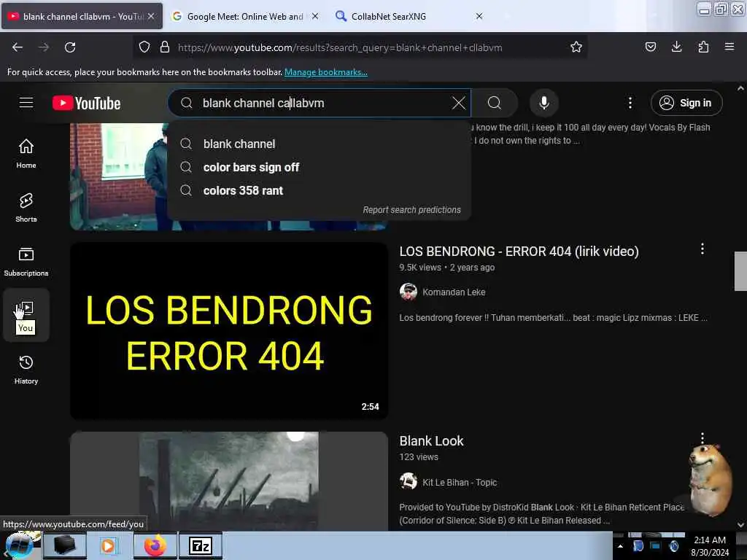Show hidden system tray icons arrow
This screenshot has width=747, height=560.
[620, 546]
